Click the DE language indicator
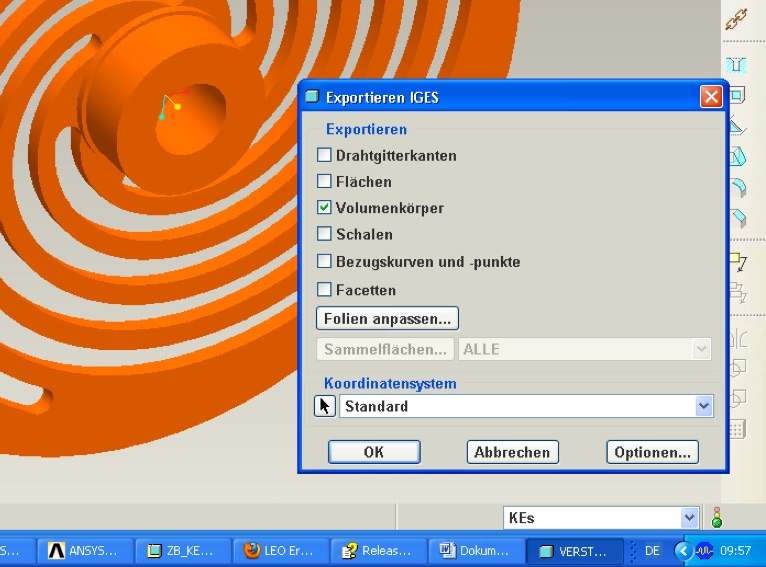 [652, 551]
